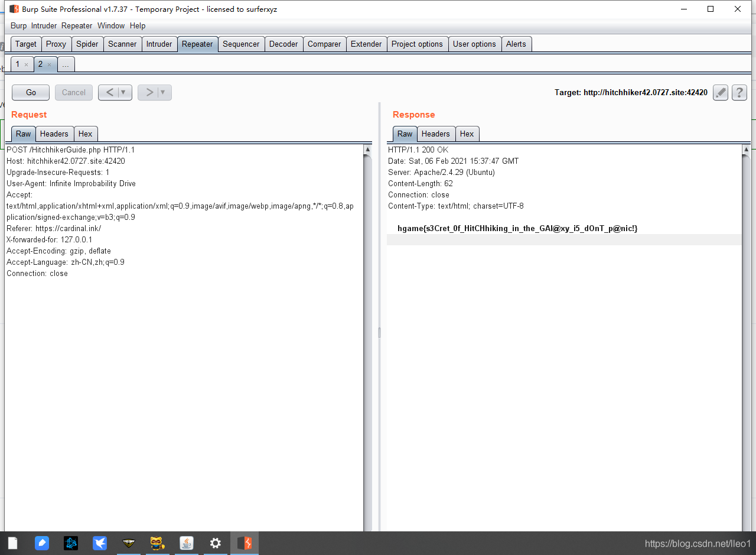Click the Request panel scrollbar up arrow
Screen dimensions: 756x555
pos(367,150)
